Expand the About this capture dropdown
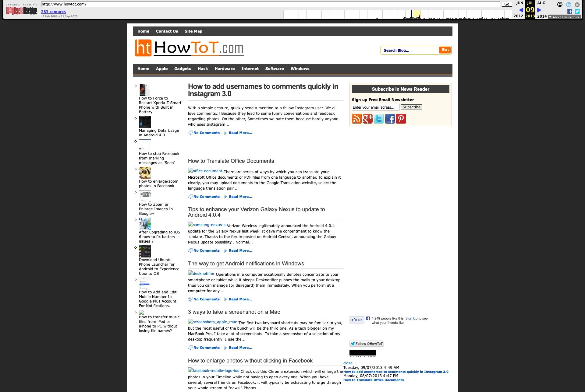 [x=564, y=17]
